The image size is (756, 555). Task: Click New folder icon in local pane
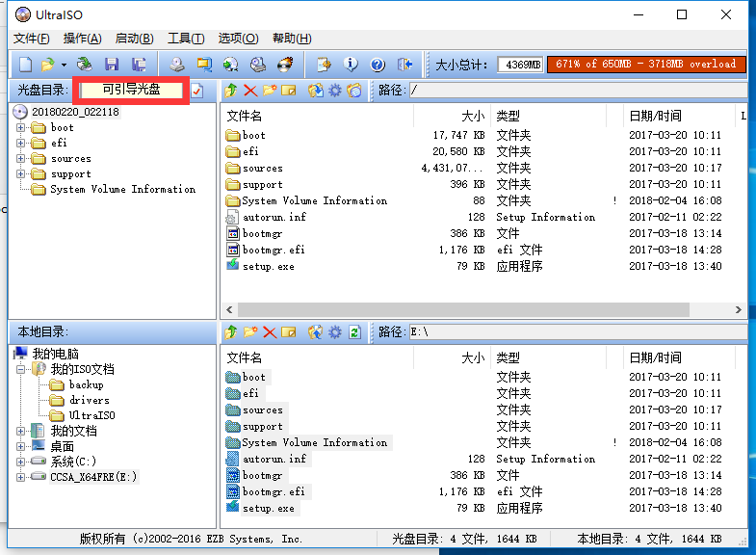(250, 332)
